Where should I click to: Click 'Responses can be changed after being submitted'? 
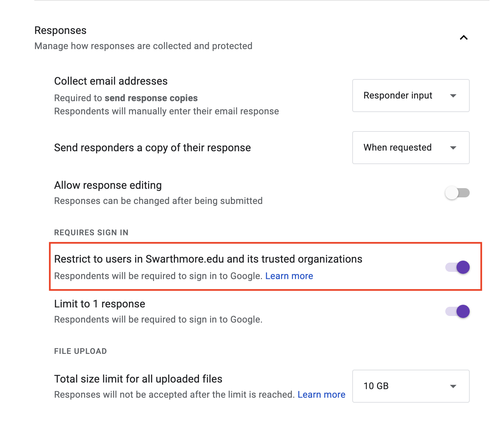pyautogui.click(x=158, y=201)
